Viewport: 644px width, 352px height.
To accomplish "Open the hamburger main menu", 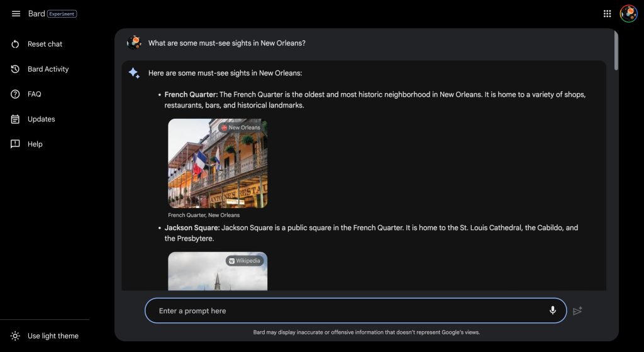I will click(x=16, y=14).
